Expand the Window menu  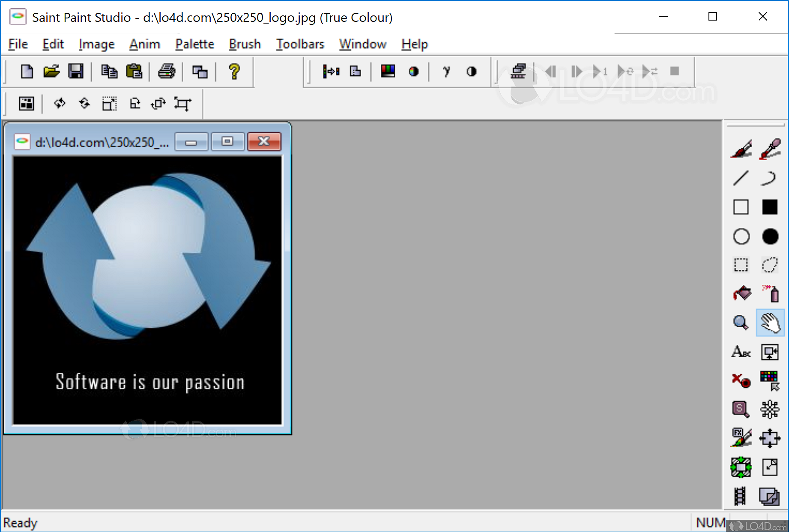pyautogui.click(x=362, y=44)
